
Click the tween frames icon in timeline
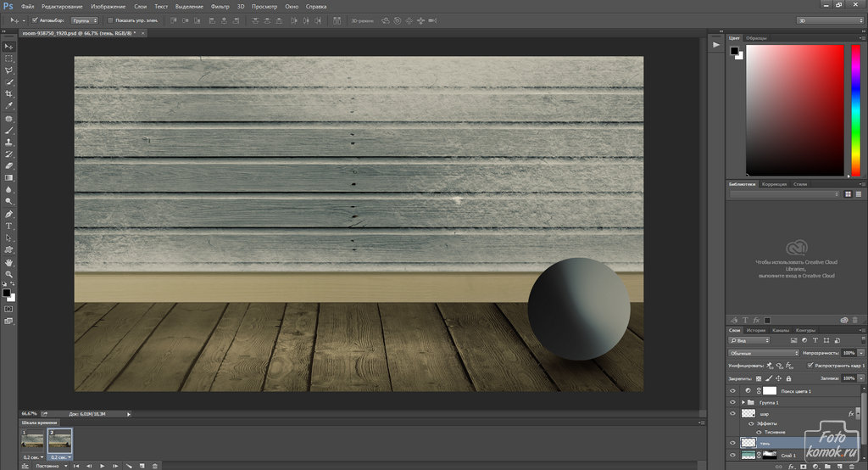point(128,466)
